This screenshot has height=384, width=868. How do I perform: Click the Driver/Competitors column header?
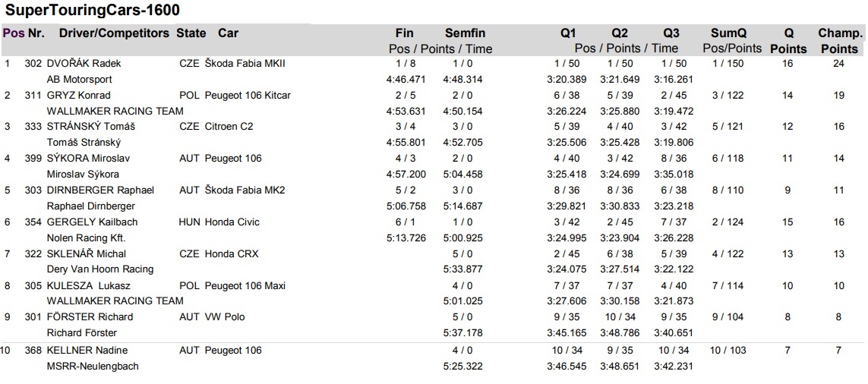[x=114, y=33]
